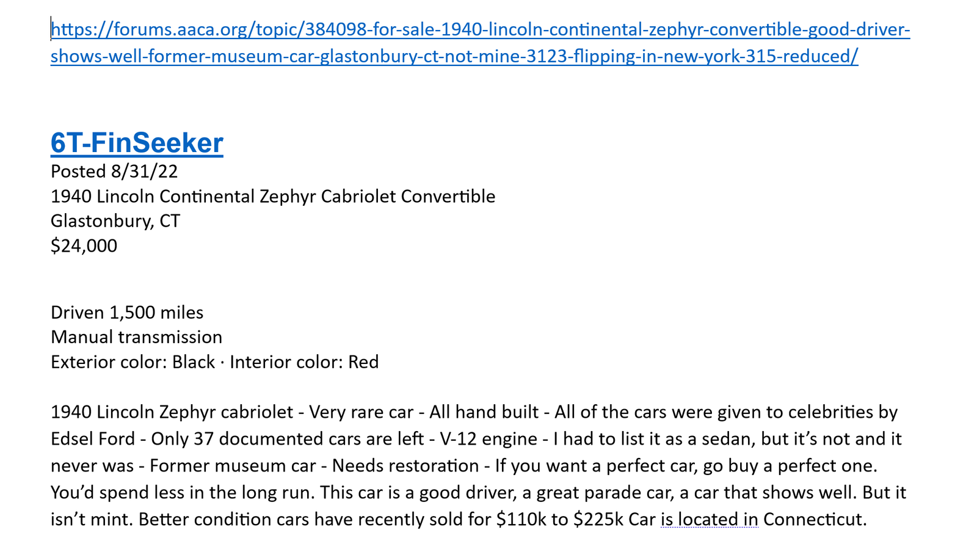Click the "Manual transmission" line

136,337
